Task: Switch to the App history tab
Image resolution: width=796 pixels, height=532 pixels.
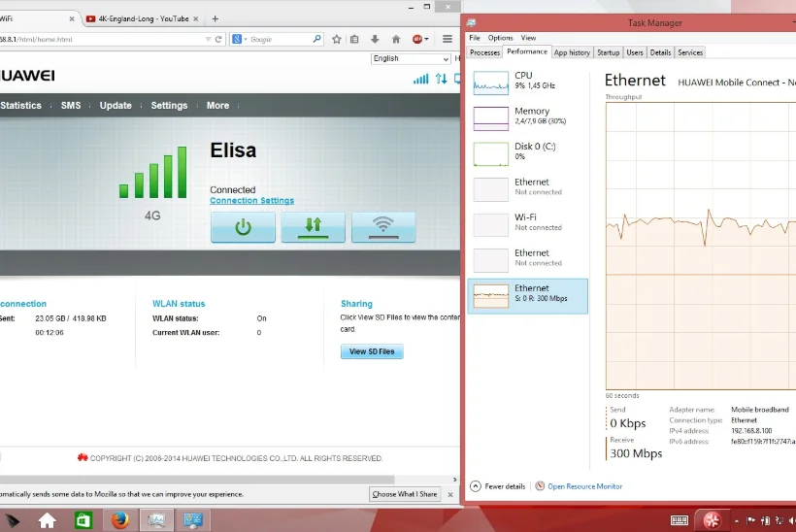Action: 572,52
